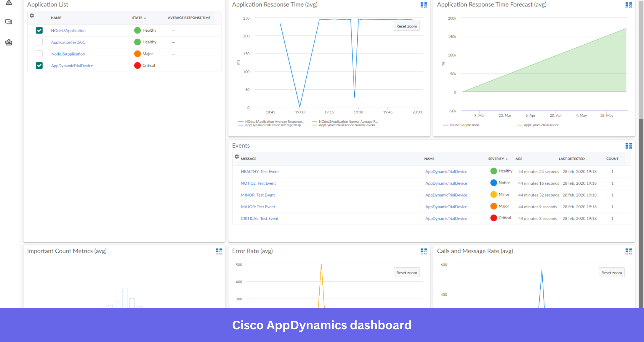Screen dimensions: 644x342
Task: Open the briefcase icon in the left sidebar
Action: [9, 42]
